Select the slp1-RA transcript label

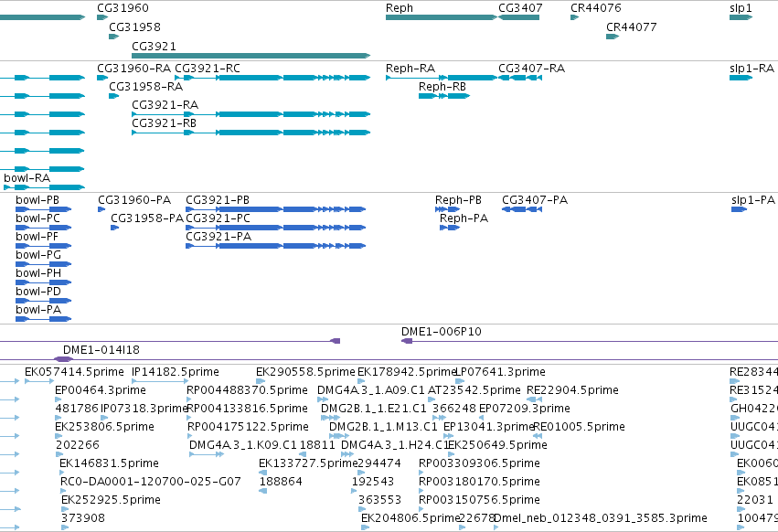(751, 68)
